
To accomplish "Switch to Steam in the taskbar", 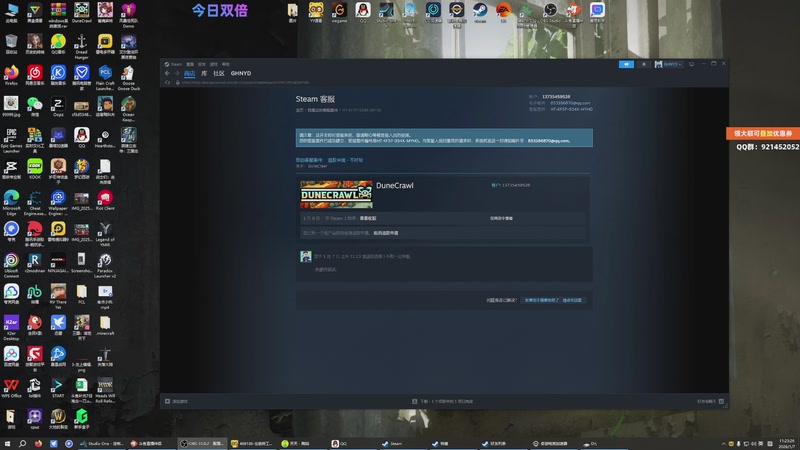I will pyautogui.click(x=403, y=444).
